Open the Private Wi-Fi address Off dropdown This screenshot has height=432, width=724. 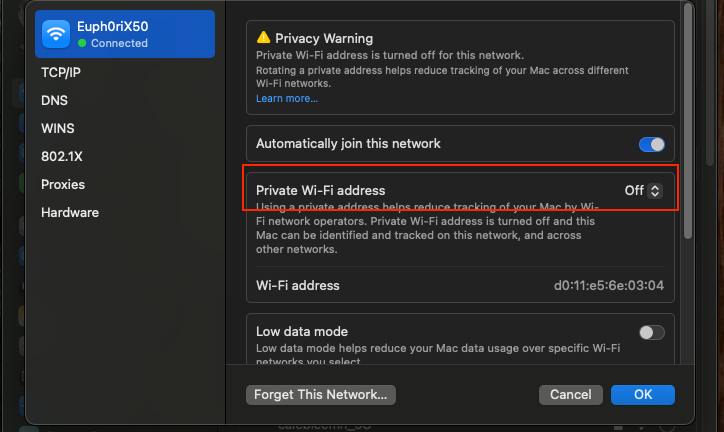pos(644,190)
